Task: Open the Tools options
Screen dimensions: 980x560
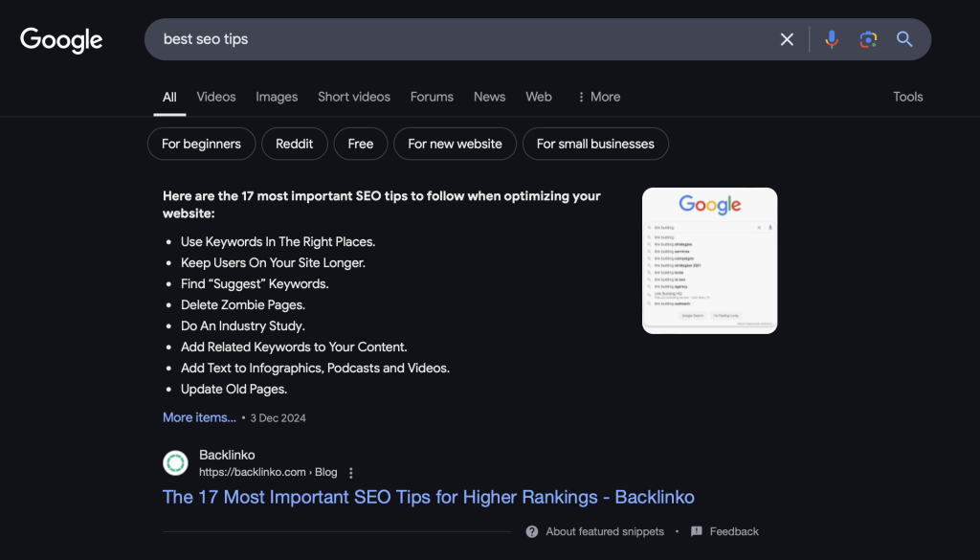Action: click(x=907, y=97)
